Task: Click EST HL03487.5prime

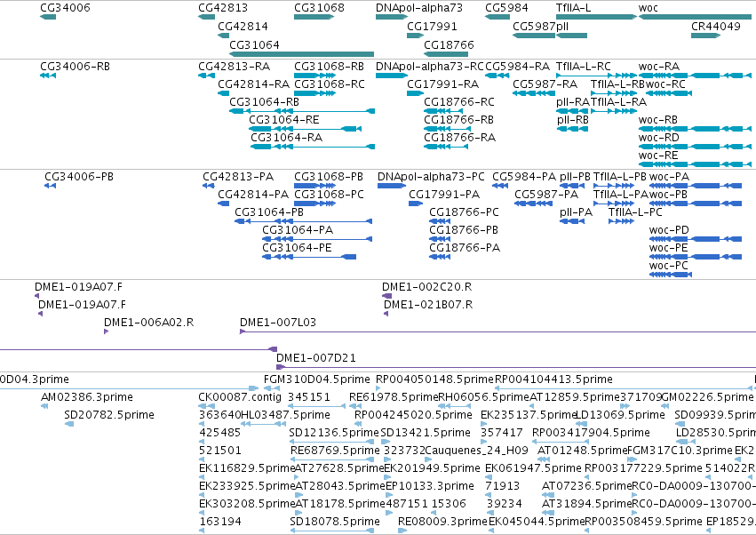Action: coord(285,415)
